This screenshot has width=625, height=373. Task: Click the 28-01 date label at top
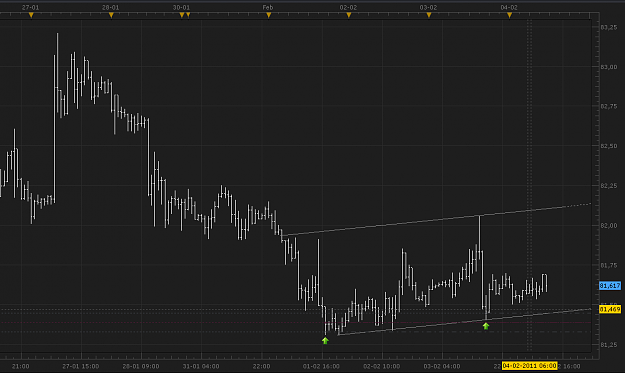coord(110,8)
